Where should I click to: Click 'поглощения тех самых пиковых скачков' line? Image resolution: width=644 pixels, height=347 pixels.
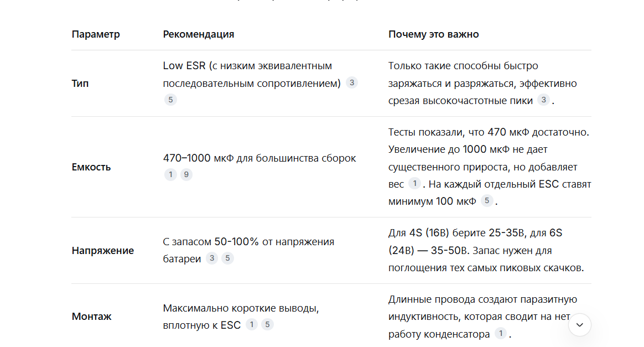(486, 268)
